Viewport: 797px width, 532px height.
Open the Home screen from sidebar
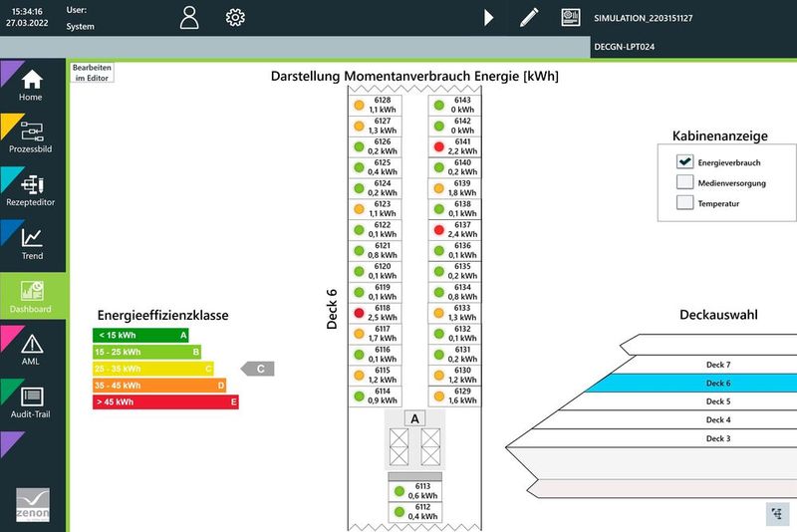pos(32,85)
